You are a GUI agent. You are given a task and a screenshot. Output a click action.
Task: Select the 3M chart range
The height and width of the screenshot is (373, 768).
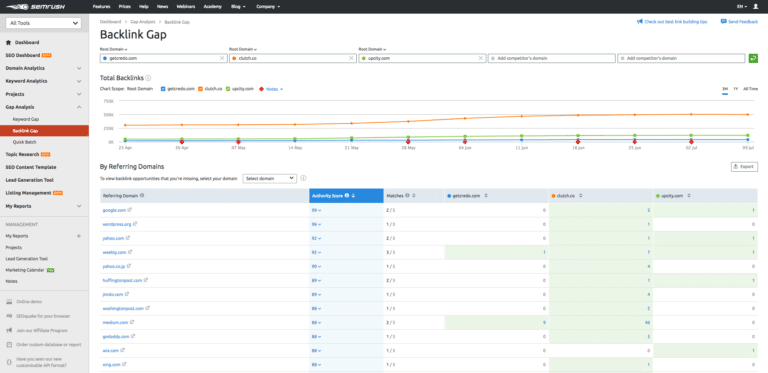(x=725, y=89)
